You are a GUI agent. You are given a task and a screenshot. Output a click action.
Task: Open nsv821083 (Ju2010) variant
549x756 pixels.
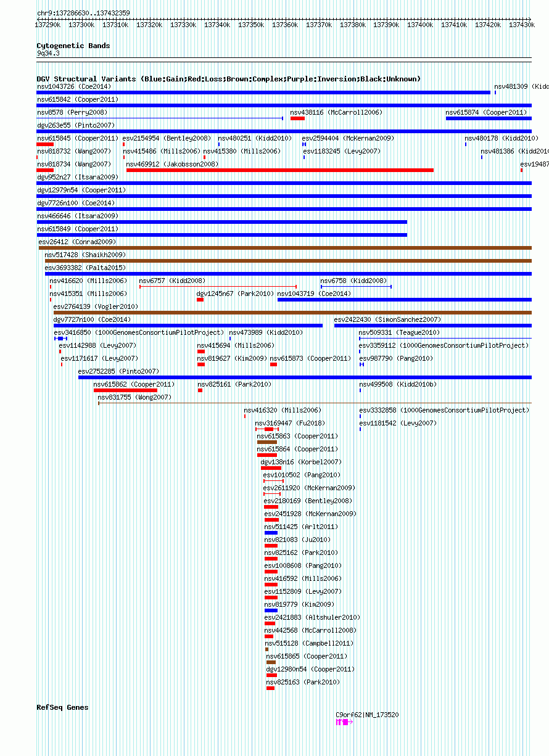coord(298,540)
